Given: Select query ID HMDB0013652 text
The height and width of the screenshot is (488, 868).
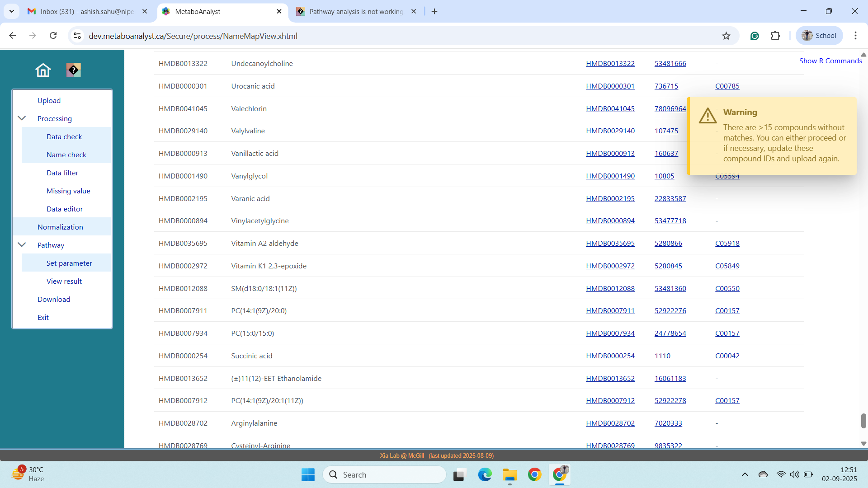Looking at the screenshot, I should pos(183,378).
